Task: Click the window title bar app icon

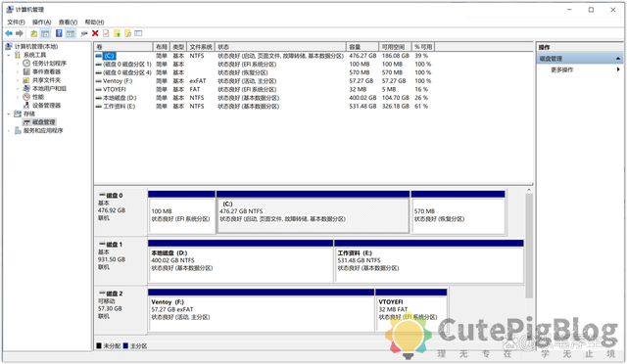Action: tap(10, 9)
